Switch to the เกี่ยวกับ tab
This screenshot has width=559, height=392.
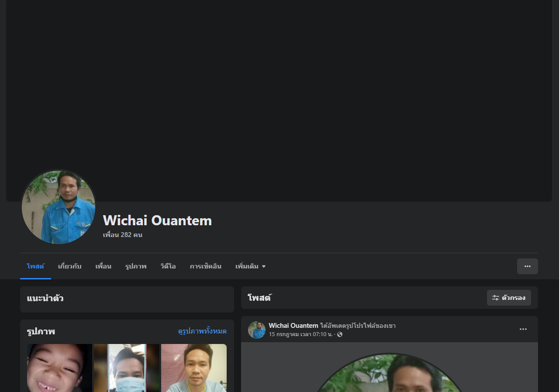click(69, 266)
